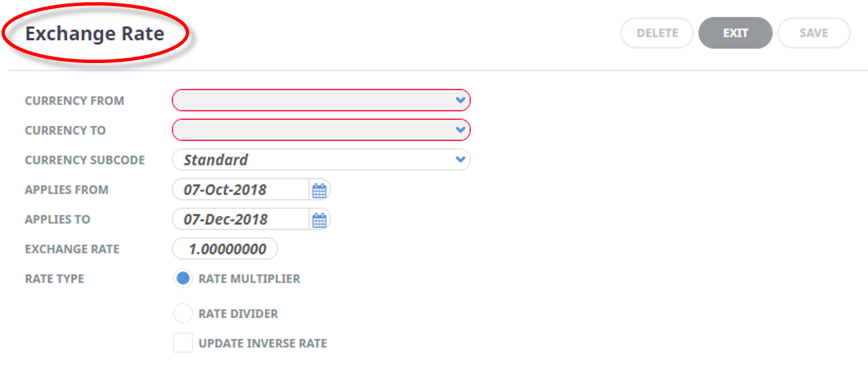868x374 pixels.
Task: Open the Applies From calendar picker
Action: 319,190
